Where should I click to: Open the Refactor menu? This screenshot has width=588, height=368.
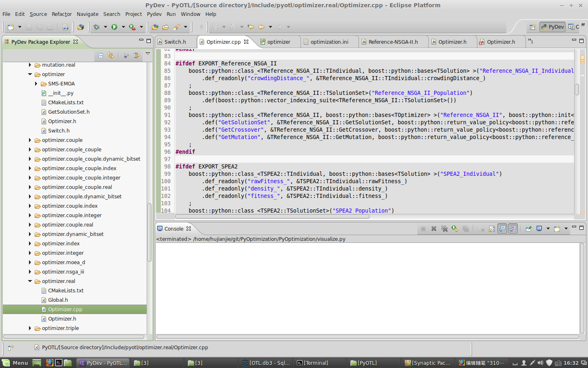click(x=62, y=14)
